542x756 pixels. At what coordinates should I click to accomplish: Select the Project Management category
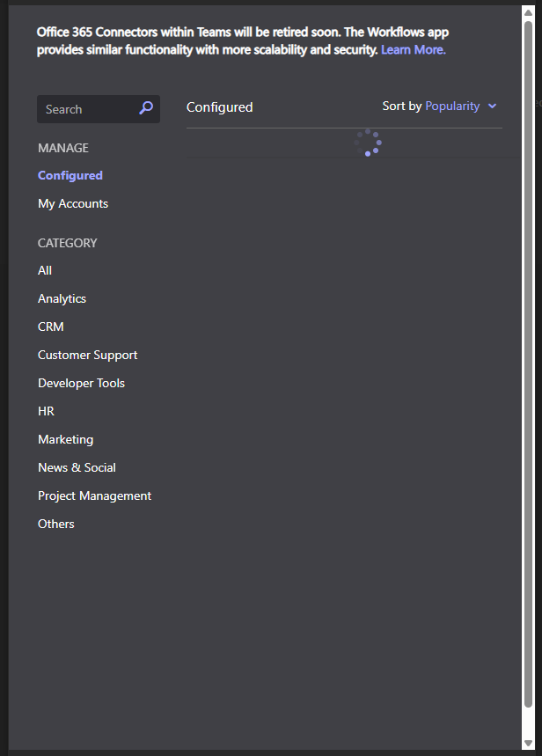pos(94,495)
